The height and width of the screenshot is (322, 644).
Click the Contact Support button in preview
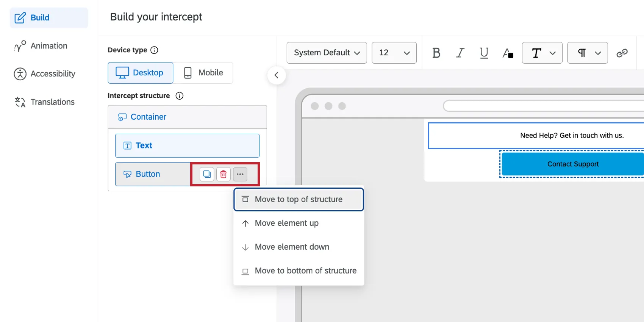[x=573, y=164]
